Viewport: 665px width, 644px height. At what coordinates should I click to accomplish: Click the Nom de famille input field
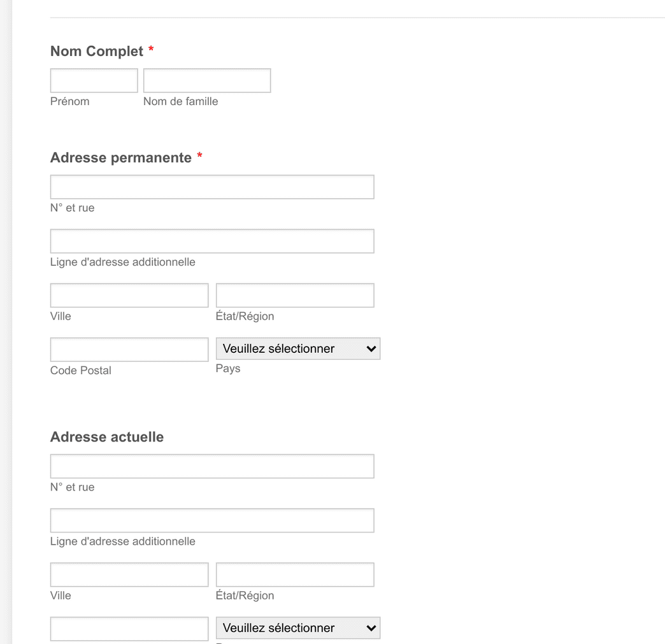(206, 81)
